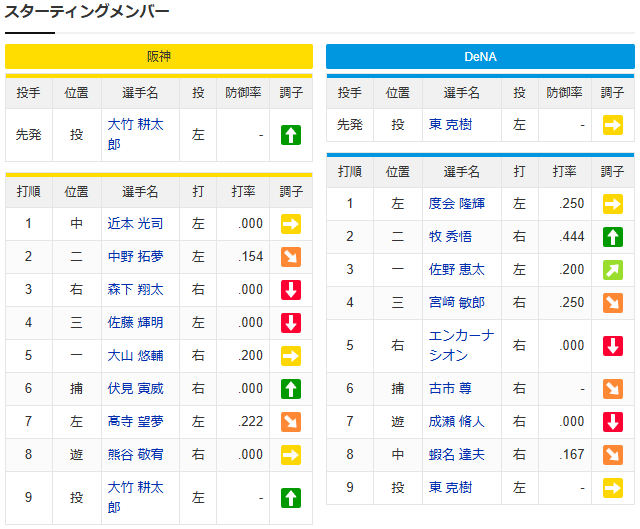The height and width of the screenshot is (529, 640).
Task: Click batting average .222 for 髙寺 望夢
Action: point(251,422)
